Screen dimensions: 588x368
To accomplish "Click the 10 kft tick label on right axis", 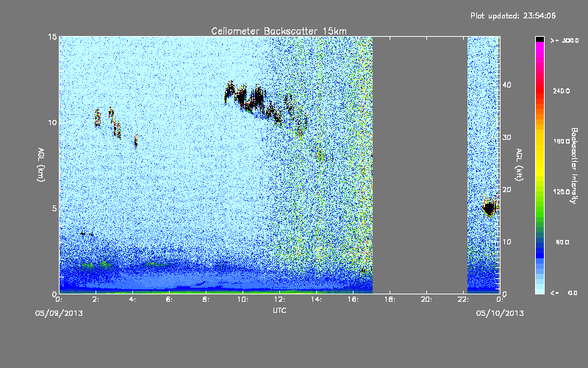I will coord(506,242).
